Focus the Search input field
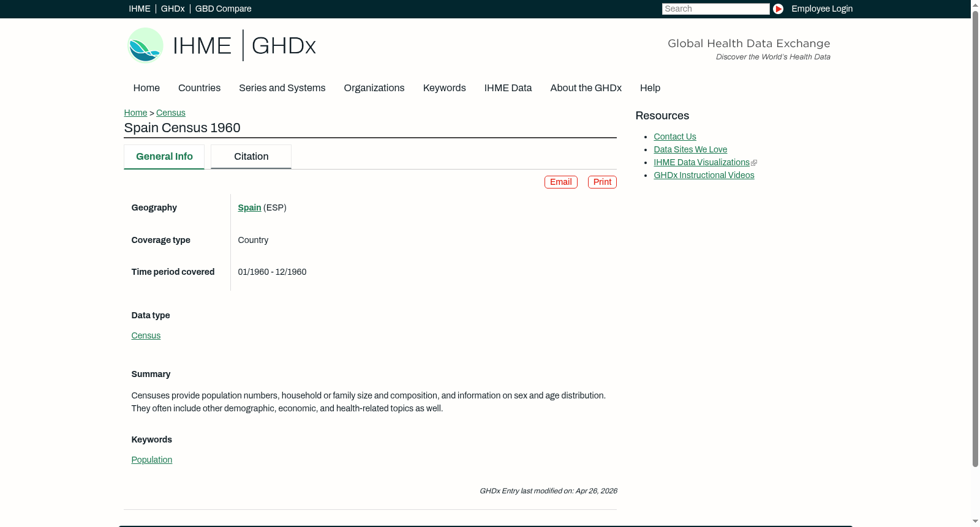Screen dimensions: 980x527 pos(715,9)
